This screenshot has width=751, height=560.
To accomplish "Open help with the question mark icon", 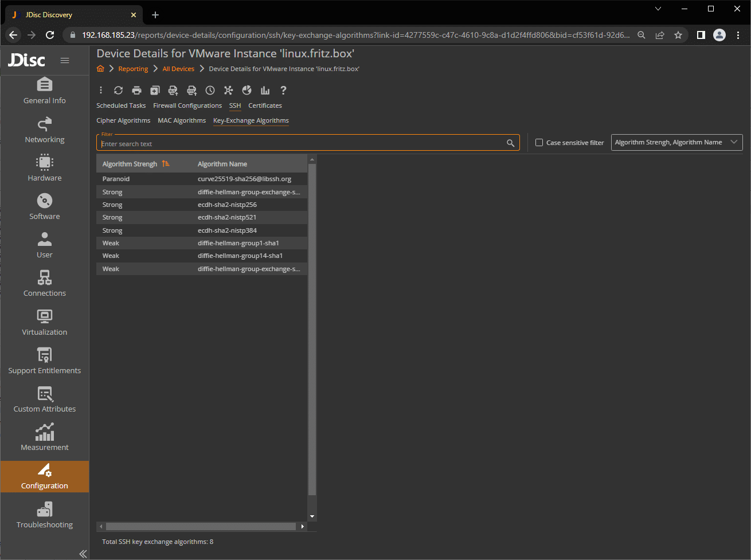I will coord(283,91).
